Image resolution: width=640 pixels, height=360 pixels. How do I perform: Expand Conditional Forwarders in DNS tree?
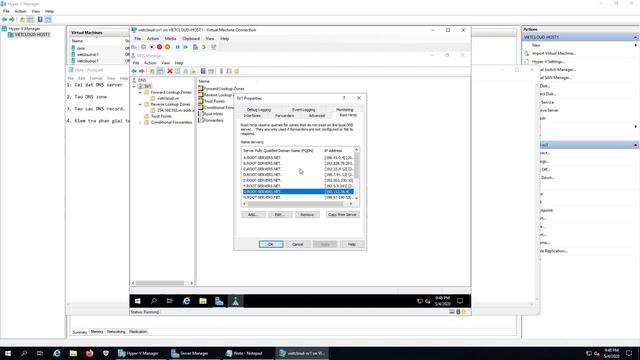[x=140, y=122]
